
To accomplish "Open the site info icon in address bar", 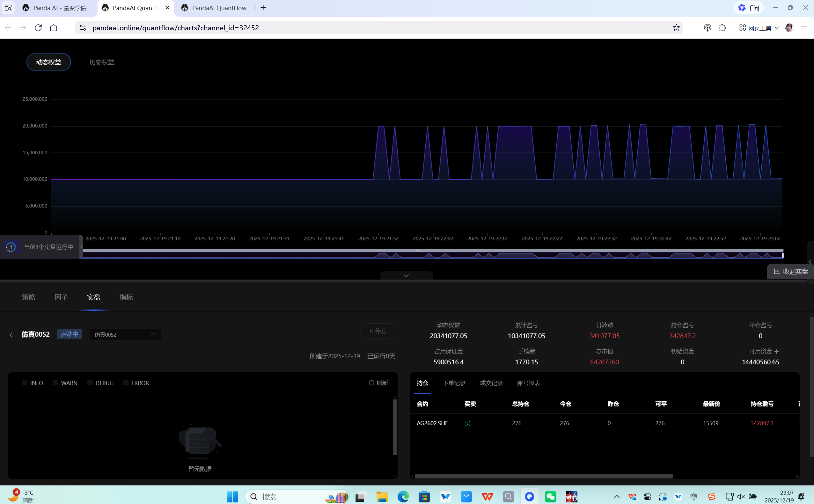I will [x=83, y=28].
